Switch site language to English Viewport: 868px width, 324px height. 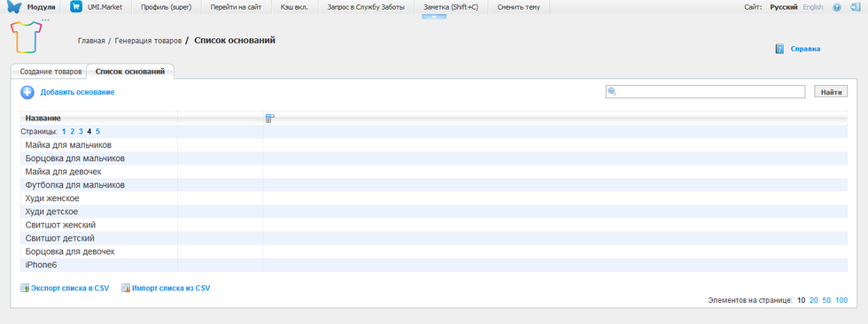pyautogui.click(x=813, y=7)
